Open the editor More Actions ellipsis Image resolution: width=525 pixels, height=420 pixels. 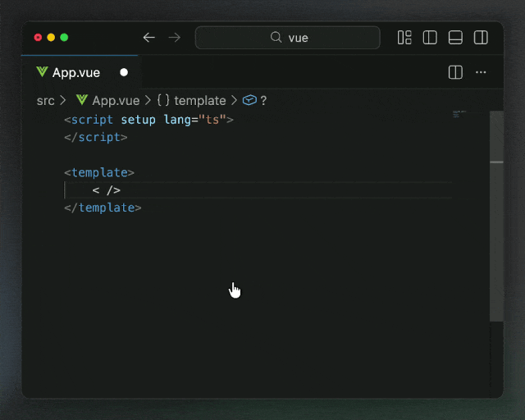(482, 72)
